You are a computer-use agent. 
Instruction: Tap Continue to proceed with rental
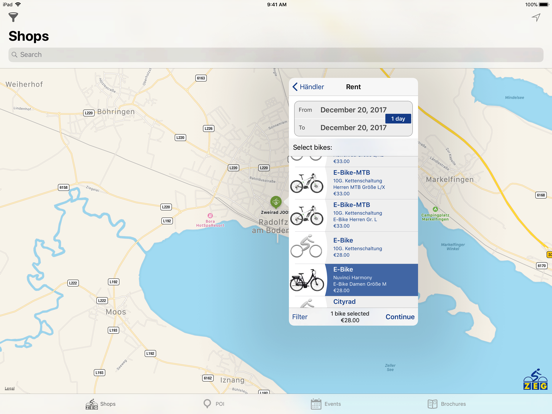point(400,317)
